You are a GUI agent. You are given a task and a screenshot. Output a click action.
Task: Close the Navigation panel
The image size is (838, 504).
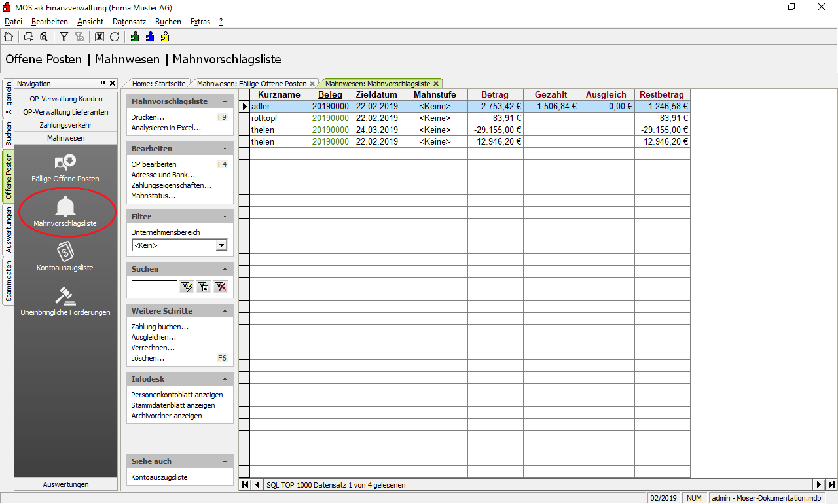coord(113,84)
